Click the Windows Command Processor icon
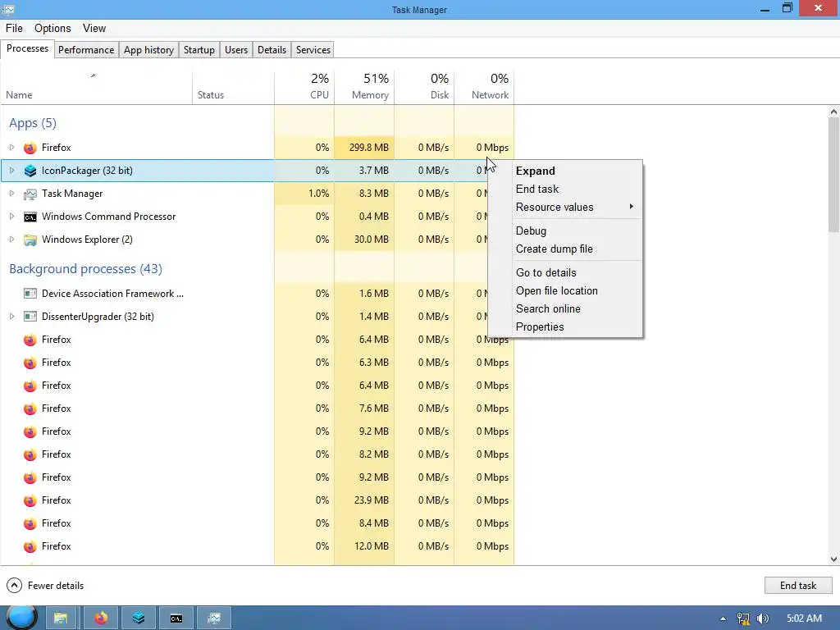Viewport: 840px width, 630px height. 30,217
